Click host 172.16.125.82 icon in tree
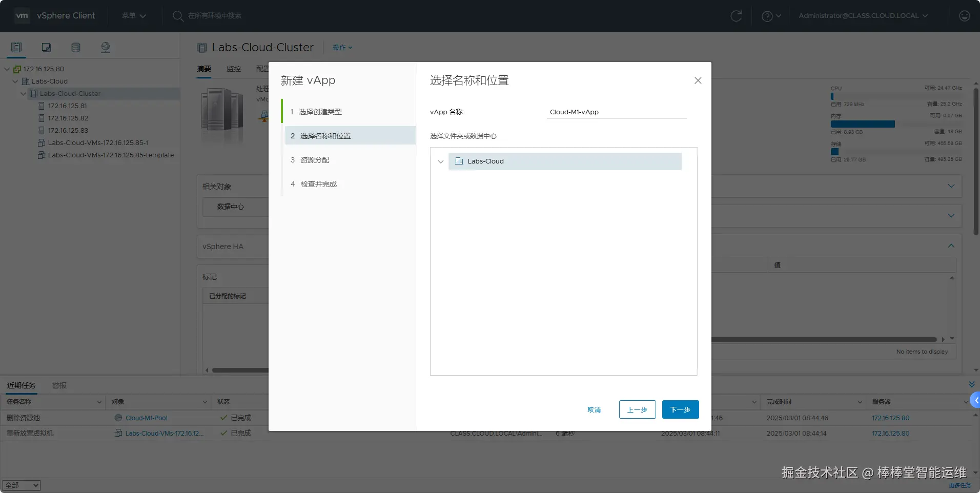980x493 pixels. point(42,118)
